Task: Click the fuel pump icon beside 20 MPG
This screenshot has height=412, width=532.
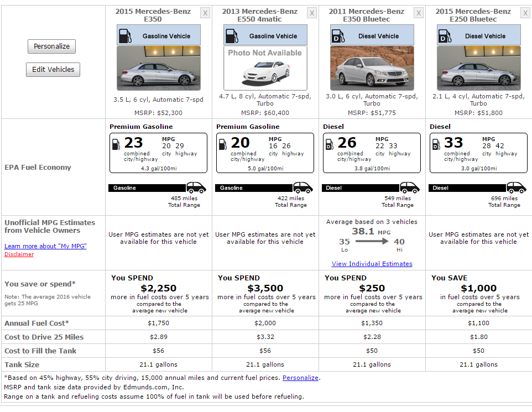Action: [x=223, y=144]
